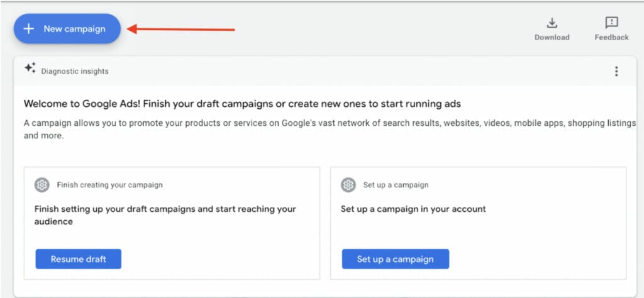Viewport: 644px width, 298px height.
Task: Select the Feedback text label
Action: 611,37
